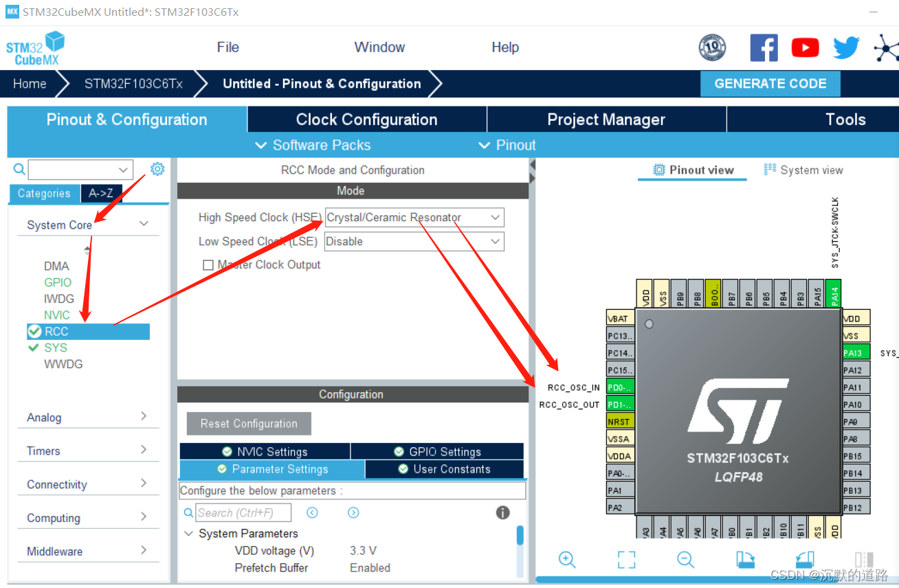Image resolution: width=899 pixels, height=588 pixels.
Task: Open the Pinout dropdown menu
Action: (x=507, y=145)
